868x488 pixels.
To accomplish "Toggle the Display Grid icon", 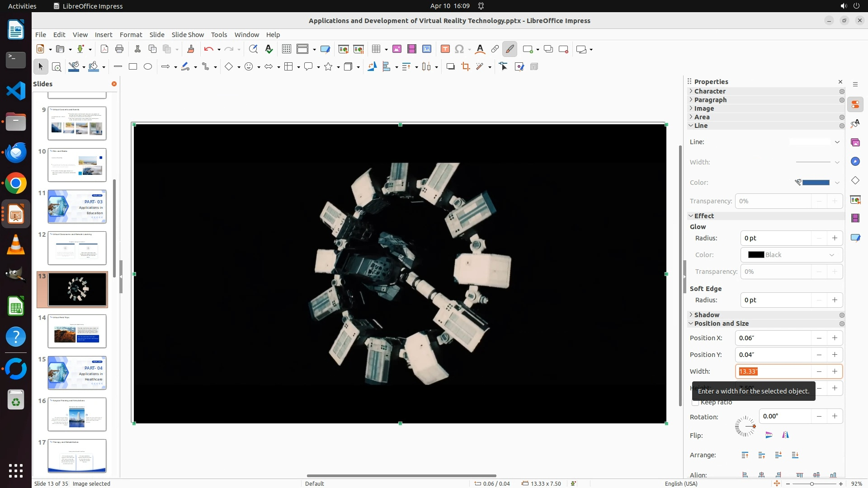I will click(x=287, y=49).
